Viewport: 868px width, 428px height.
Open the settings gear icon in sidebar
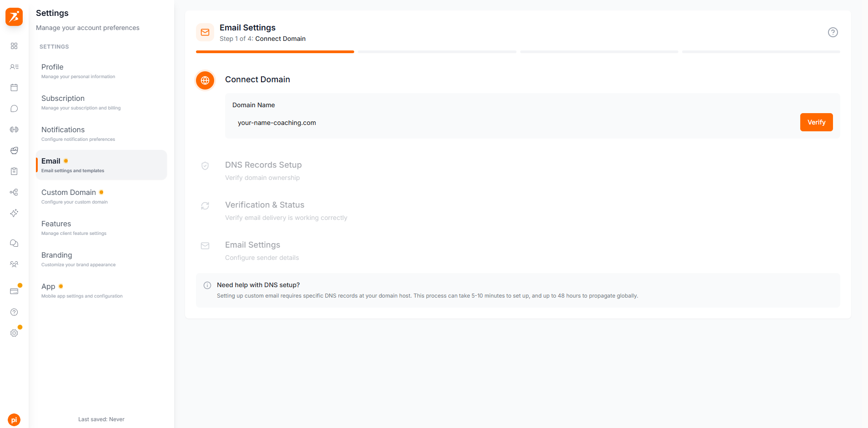click(14, 333)
